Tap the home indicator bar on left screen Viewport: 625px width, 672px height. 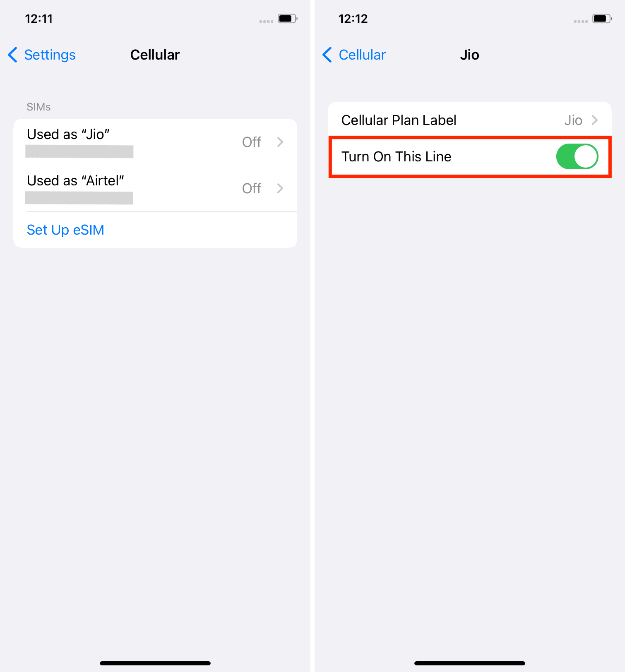coord(155,663)
